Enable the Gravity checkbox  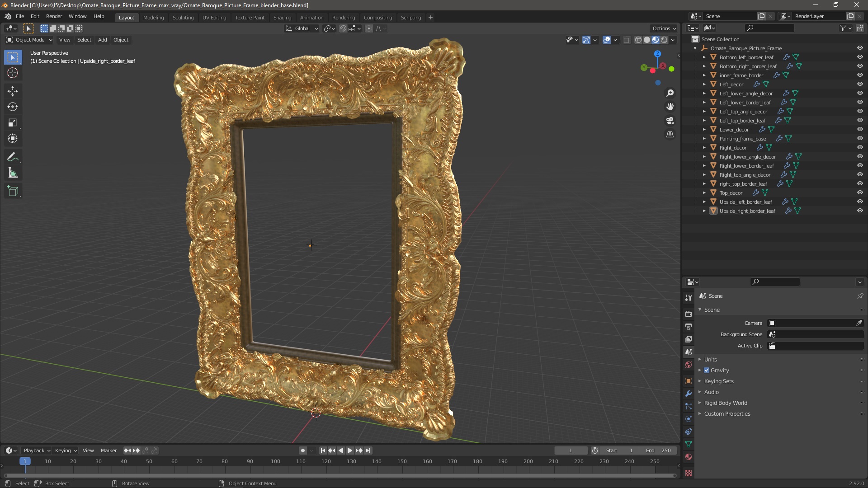[707, 370]
